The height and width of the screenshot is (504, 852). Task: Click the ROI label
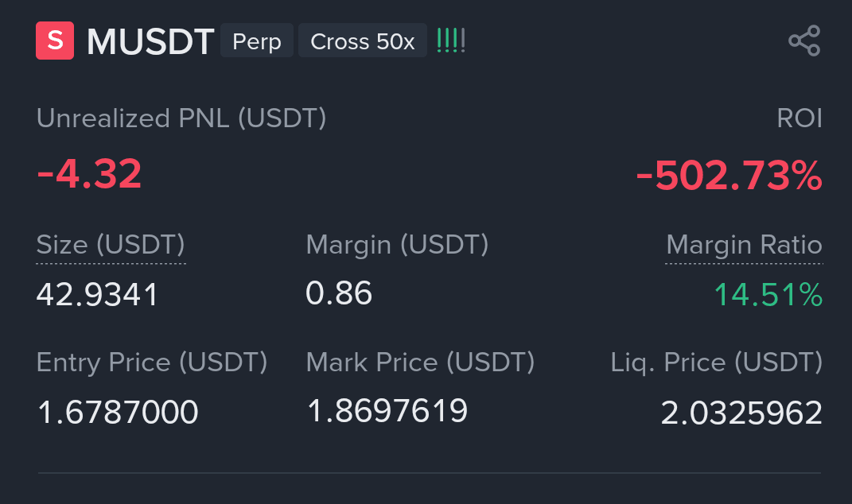pos(799,118)
